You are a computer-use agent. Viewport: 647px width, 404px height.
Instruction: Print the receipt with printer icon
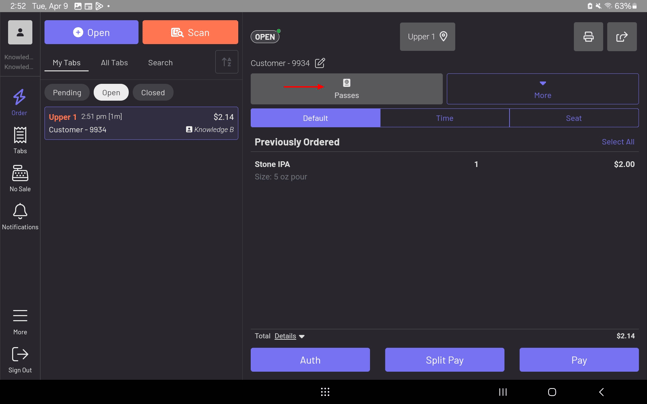[588, 37]
